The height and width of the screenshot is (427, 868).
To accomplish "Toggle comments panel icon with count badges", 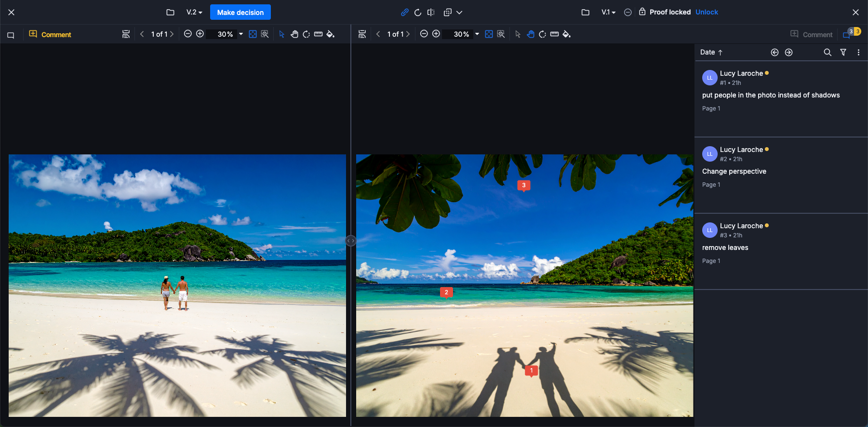I will 851,33.
